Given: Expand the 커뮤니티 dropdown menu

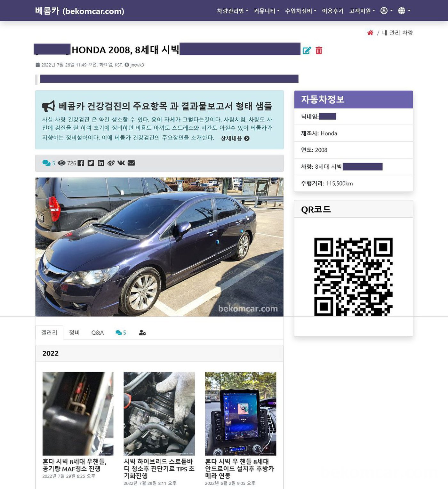Looking at the screenshot, I should 266,11.
